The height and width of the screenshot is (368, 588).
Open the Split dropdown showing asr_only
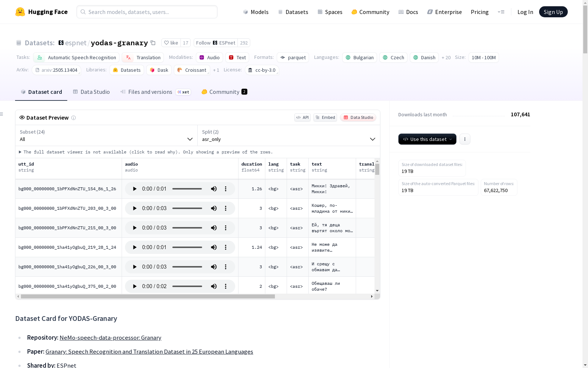tap(289, 135)
